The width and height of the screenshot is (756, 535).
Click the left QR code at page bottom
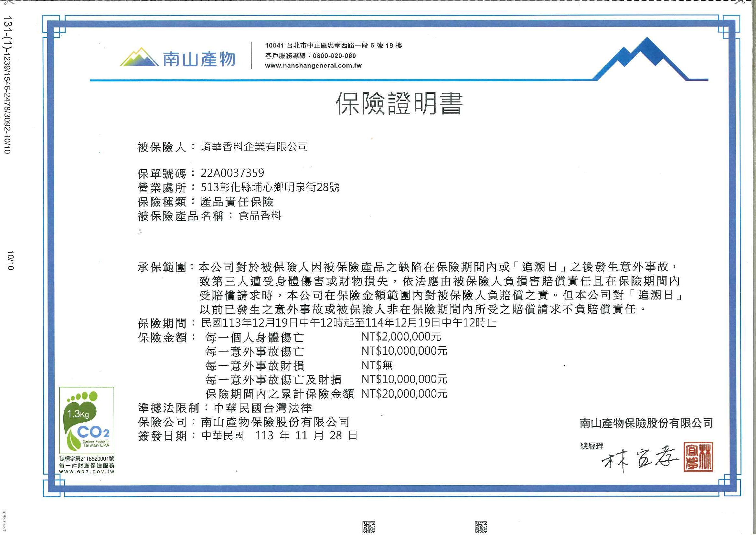(x=368, y=527)
